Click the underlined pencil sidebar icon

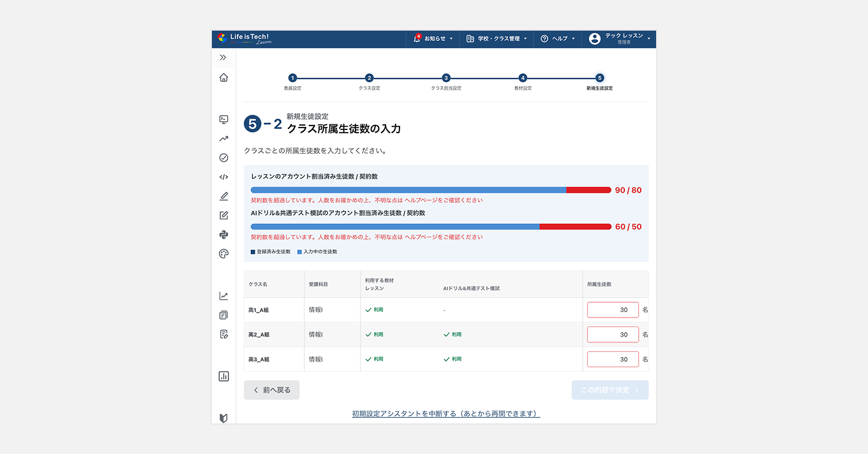(223, 196)
